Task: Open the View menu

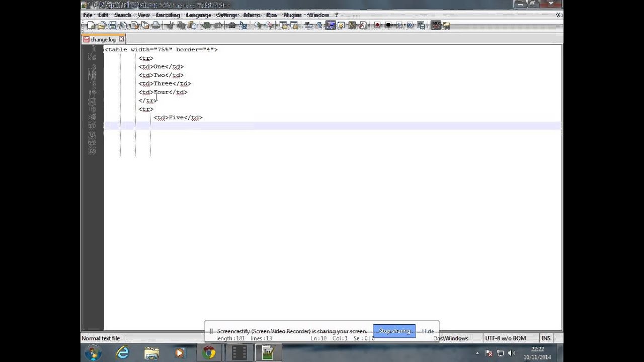Action: click(x=144, y=15)
